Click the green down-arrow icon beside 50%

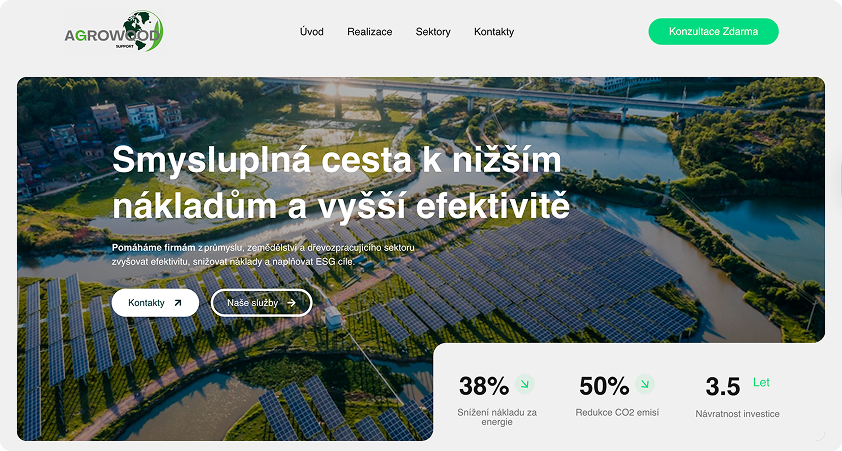point(645,384)
